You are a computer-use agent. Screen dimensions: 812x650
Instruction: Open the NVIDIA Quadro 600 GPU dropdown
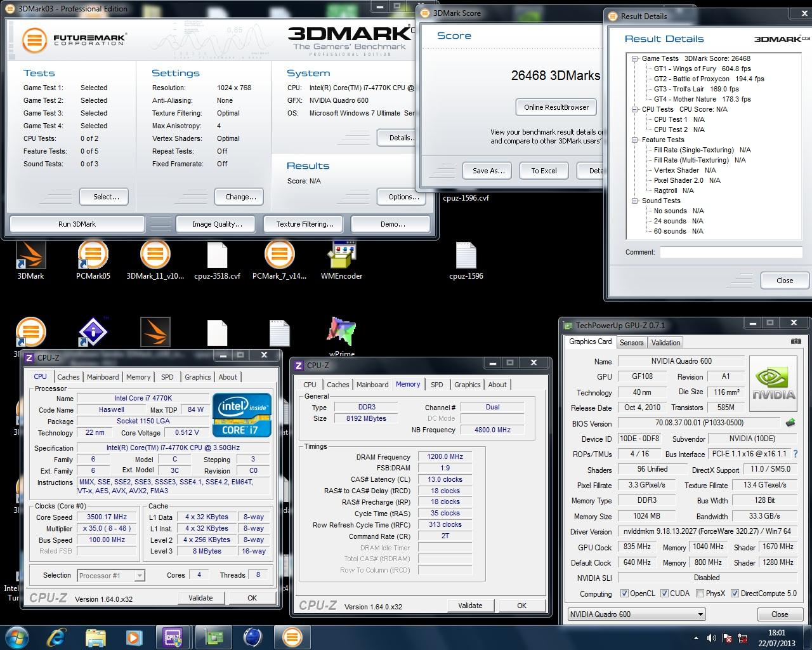(636, 614)
